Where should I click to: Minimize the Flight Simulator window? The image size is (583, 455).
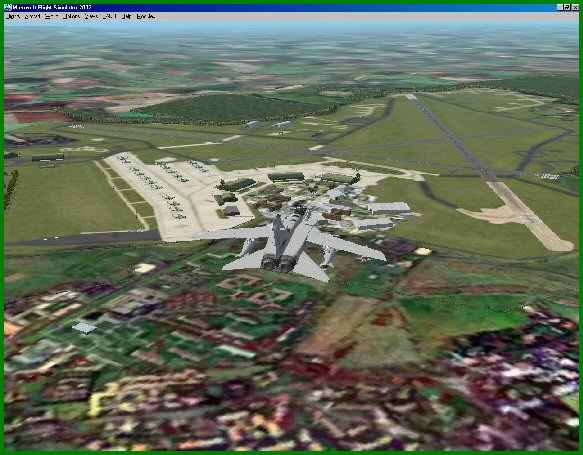point(560,7)
